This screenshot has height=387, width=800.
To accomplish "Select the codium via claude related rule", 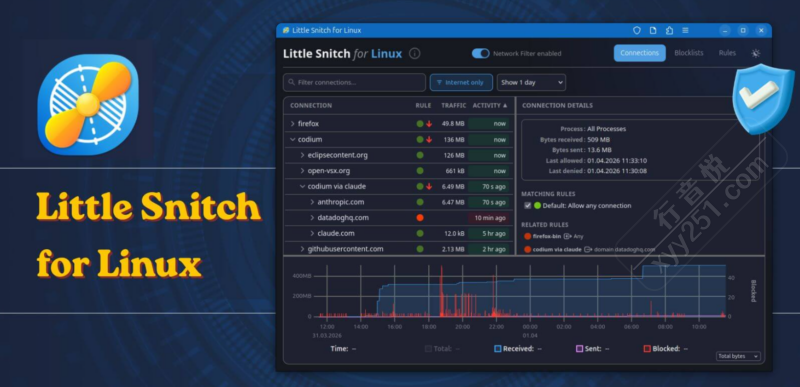I will coord(589,249).
